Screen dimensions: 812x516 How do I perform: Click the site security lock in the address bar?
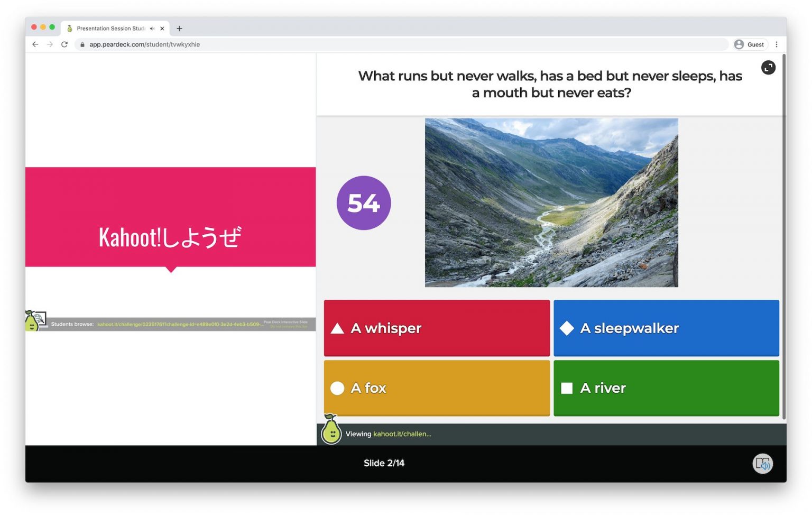[82, 44]
